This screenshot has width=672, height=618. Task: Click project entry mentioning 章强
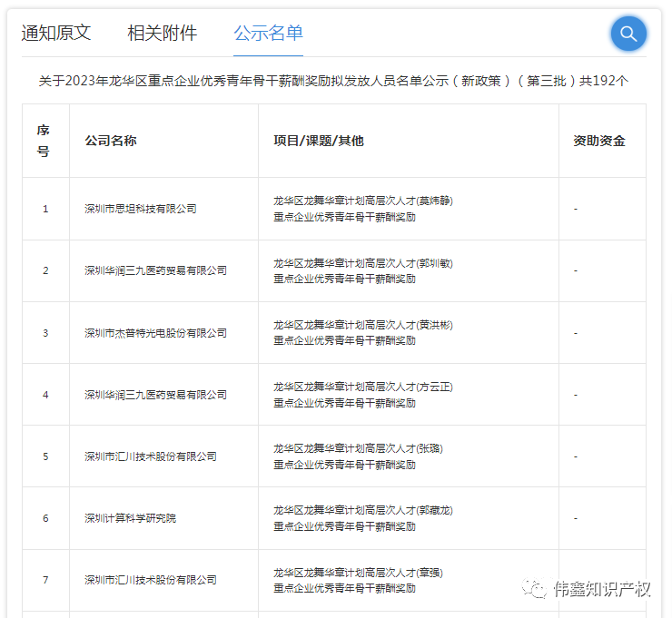click(359, 580)
